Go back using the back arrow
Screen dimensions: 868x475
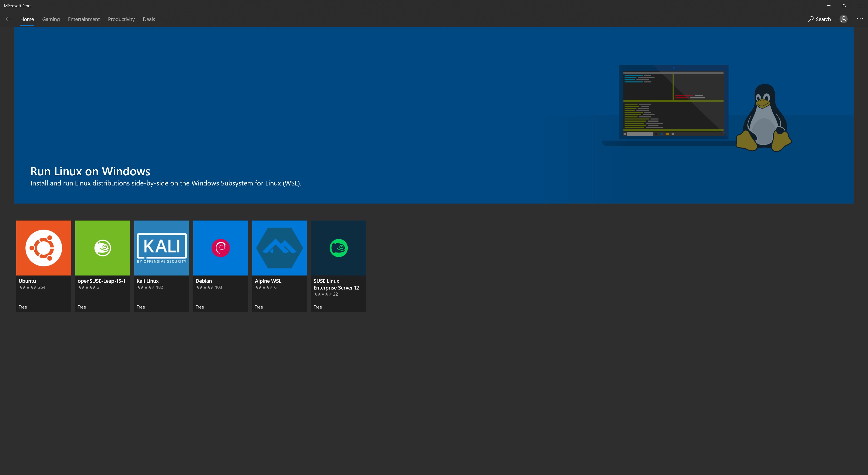point(8,19)
